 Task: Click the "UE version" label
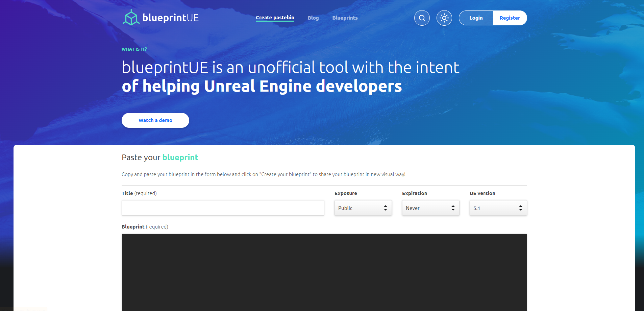pyautogui.click(x=482, y=193)
